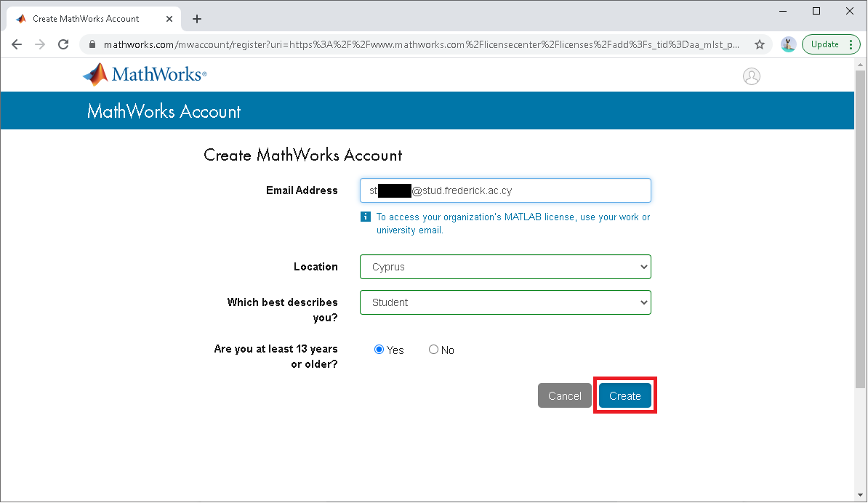Select Yes for age 13 or older
Screen dimensions: 868x503
(379, 350)
